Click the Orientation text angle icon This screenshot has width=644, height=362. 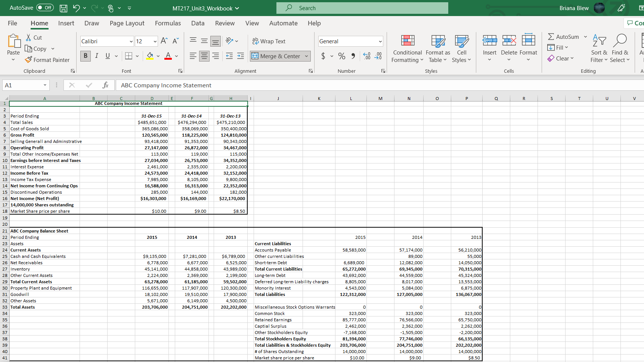point(229,41)
